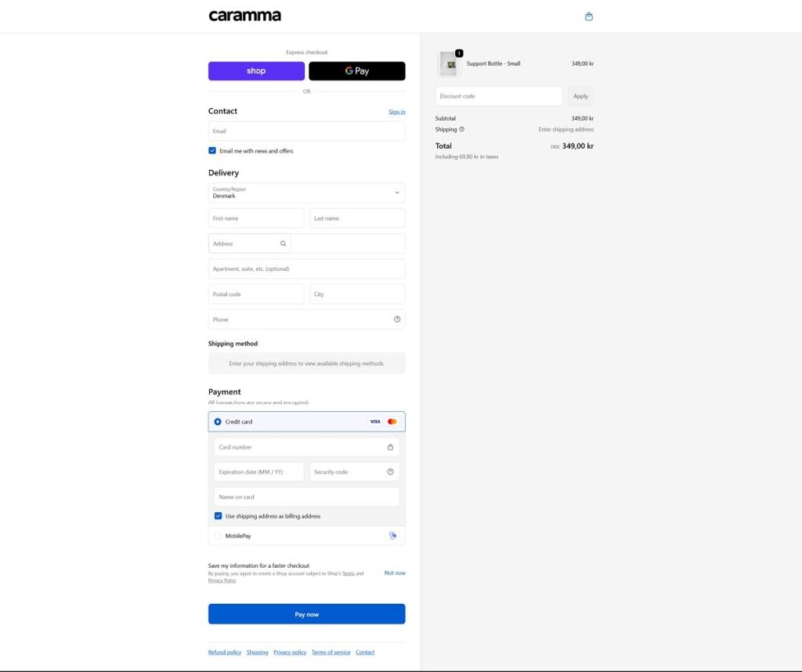Click the card number lock icon
Screen dimensions: 802x672
click(390, 447)
